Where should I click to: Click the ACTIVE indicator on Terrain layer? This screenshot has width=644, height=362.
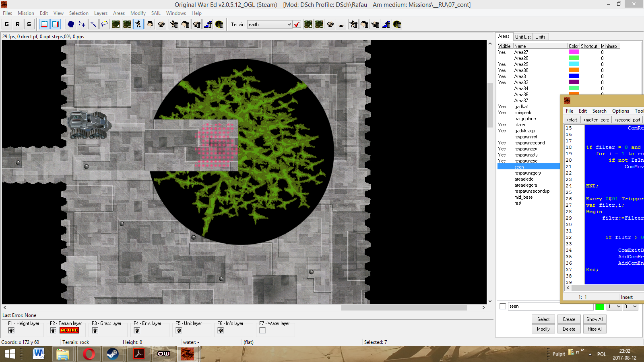point(69,330)
